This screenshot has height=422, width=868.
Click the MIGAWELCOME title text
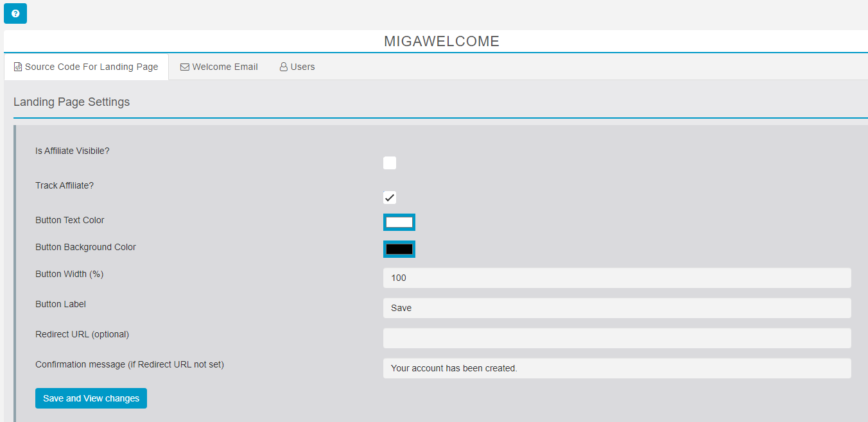point(442,42)
